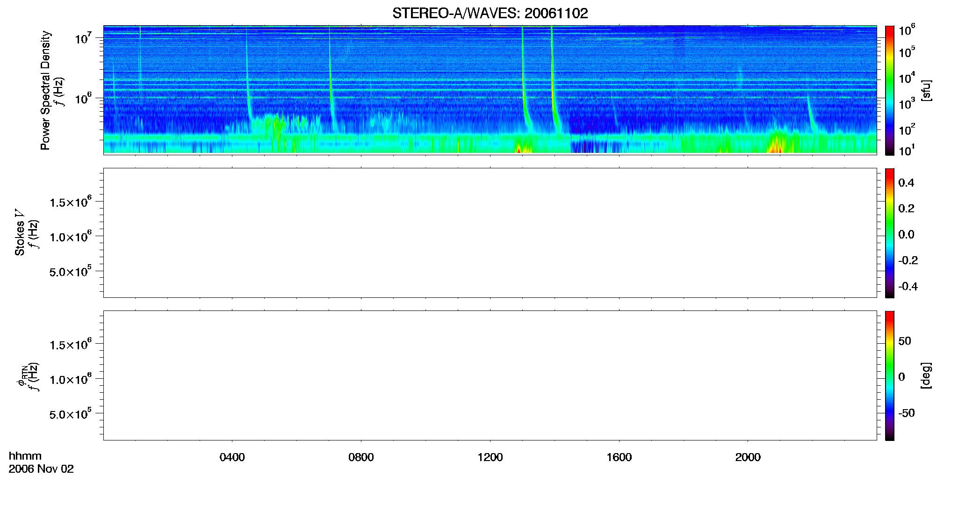Viewport: 980px width, 505px height.
Task: Click the Power Spectral Density colorbar
Action: (890, 90)
